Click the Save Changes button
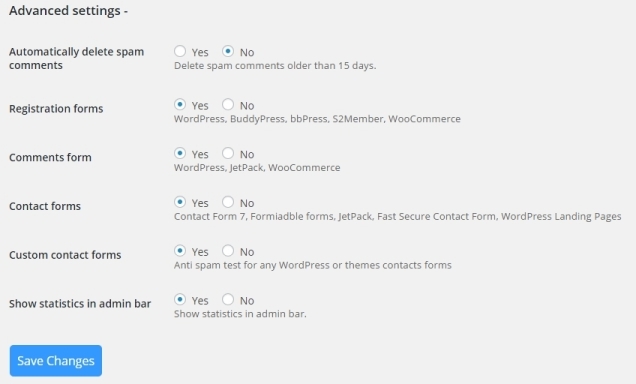The image size is (636, 384). (x=56, y=361)
